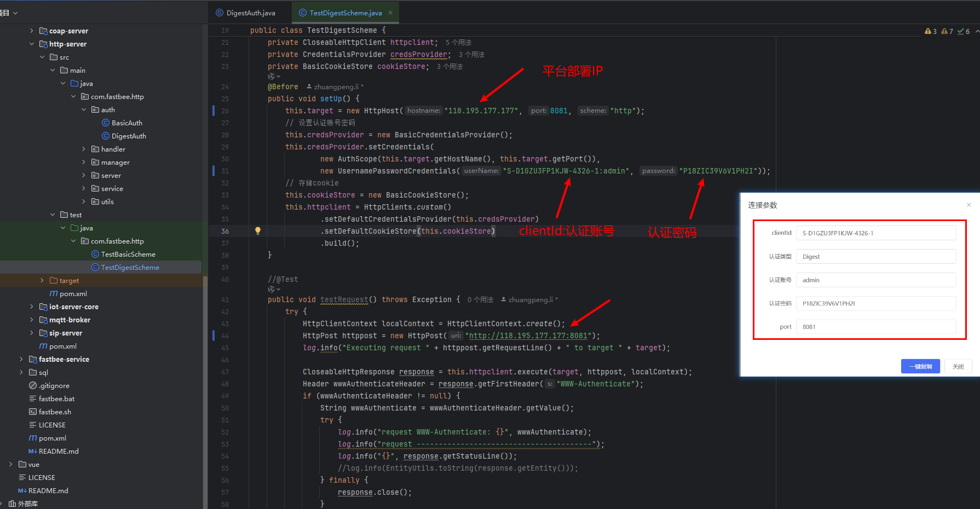Click the blue one-click copy button

pos(920,367)
